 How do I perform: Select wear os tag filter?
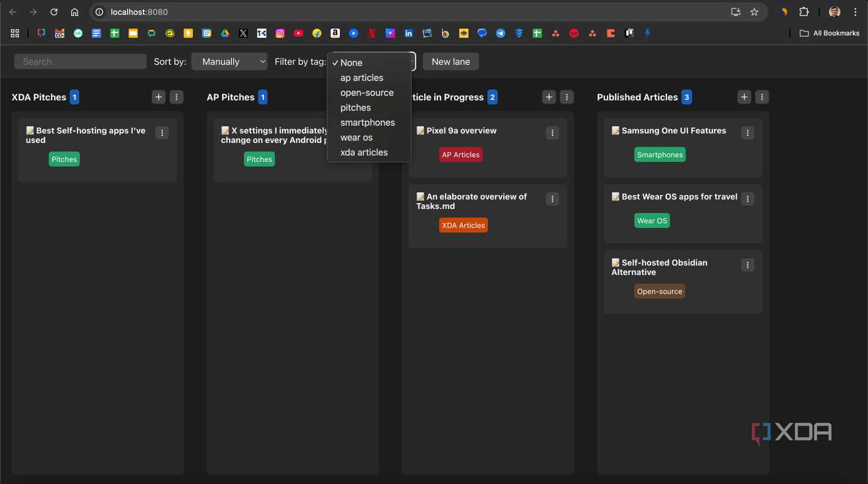[369, 138]
